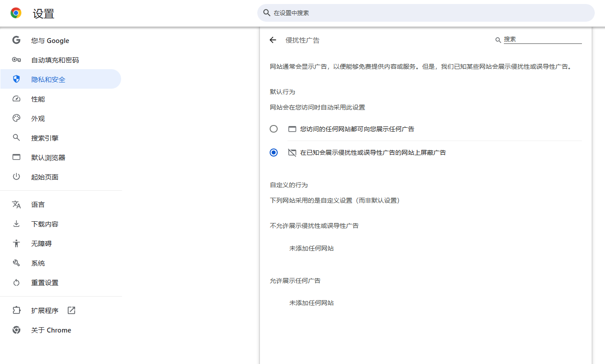This screenshot has width=605, height=364.
Task: Go back using the left arrow
Action: [273, 40]
